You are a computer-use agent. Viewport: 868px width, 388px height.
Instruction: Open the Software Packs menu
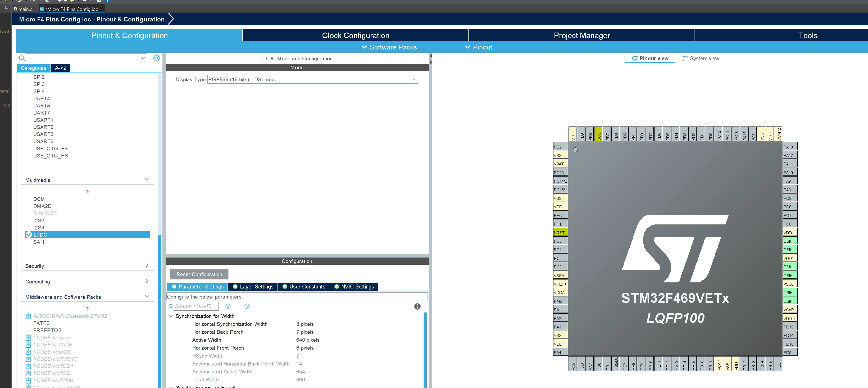389,47
